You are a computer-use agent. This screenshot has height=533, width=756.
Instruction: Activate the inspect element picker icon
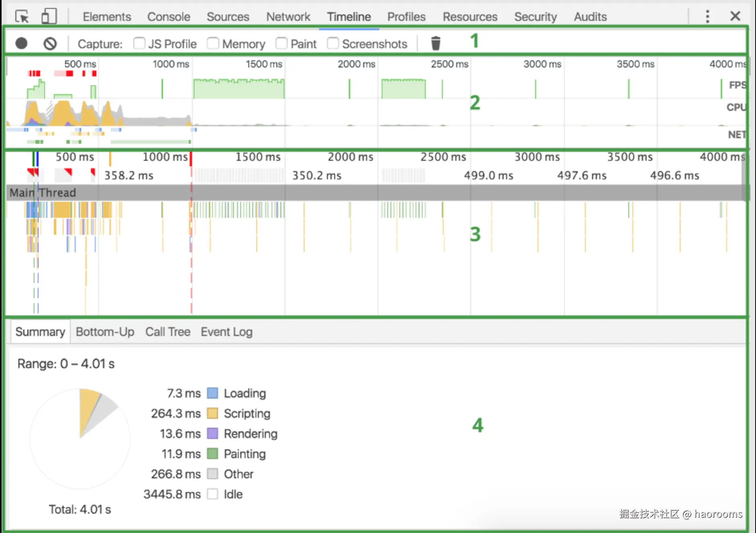click(22, 16)
